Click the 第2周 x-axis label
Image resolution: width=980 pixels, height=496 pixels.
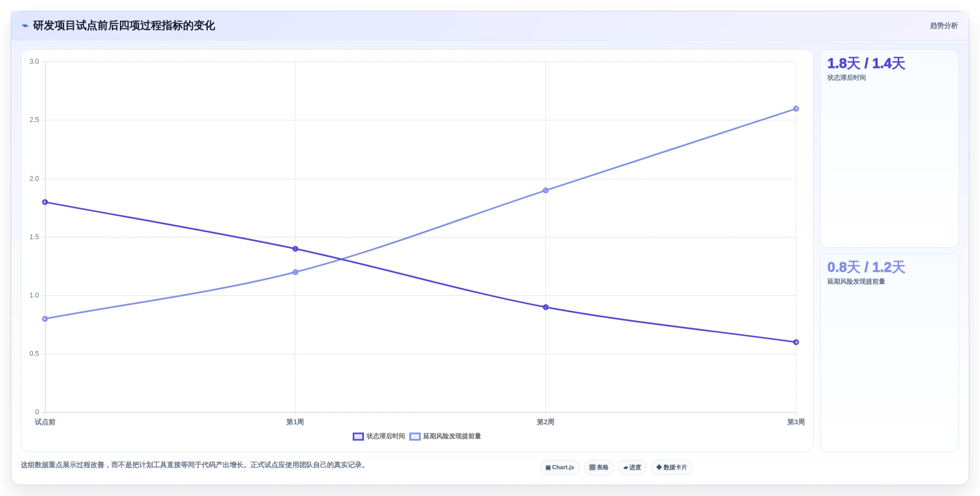545,422
